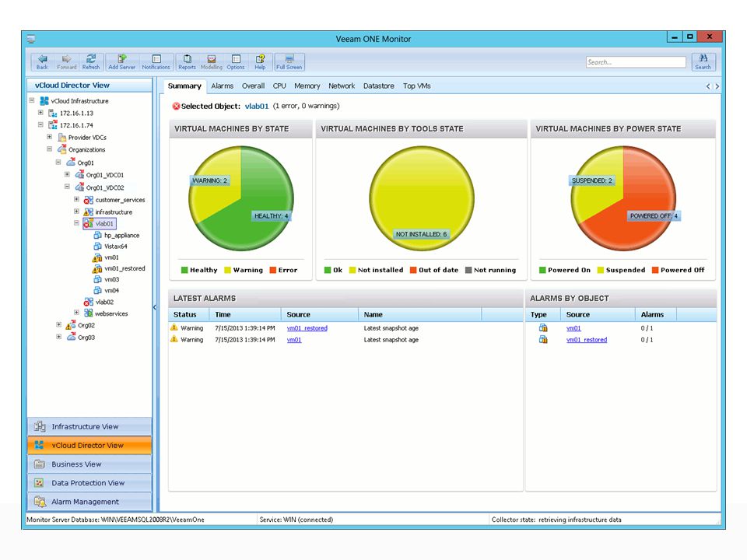Select the Org01 organization icon
Screen dimensions: 747x560
(71, 163)
